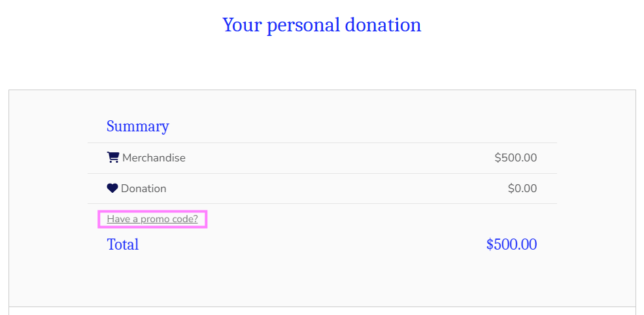This screenshot has height=315, width=644.
Task: Click the blue Total label
Action: coord(123,245)
